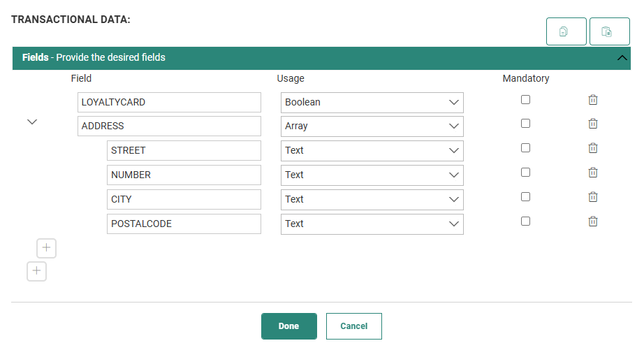
Task: Open Usage dropdown showing Boolean
Action: coord(372,102)
